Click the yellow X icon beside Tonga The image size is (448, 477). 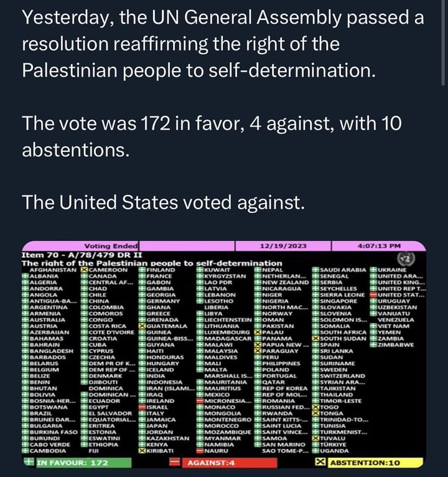[x=315, y=413]
